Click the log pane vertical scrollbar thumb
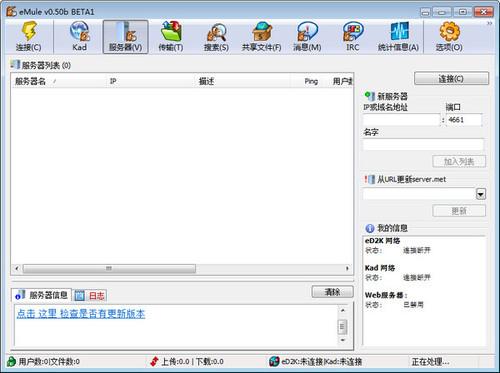500x373 pixels. [x=342, y=327]
